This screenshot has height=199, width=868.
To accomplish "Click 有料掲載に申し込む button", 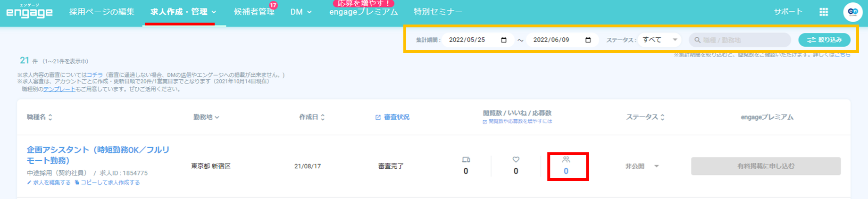I will point(766,166).
